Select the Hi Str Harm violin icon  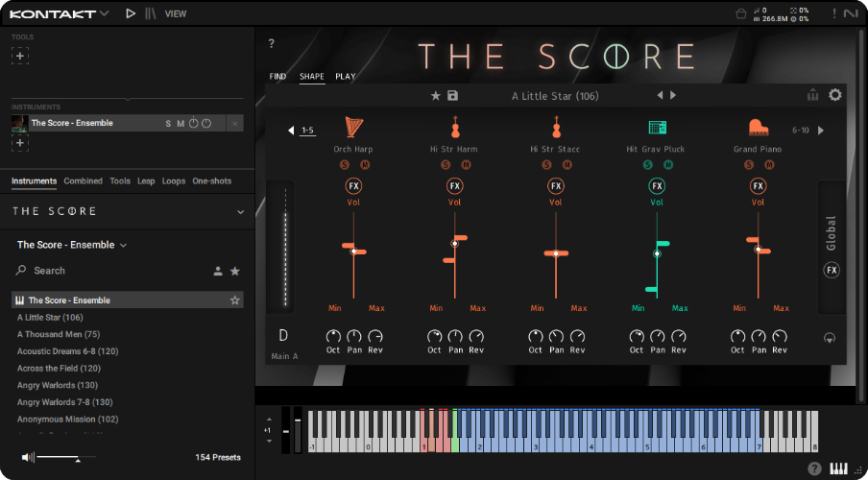(x=454, y=128)
